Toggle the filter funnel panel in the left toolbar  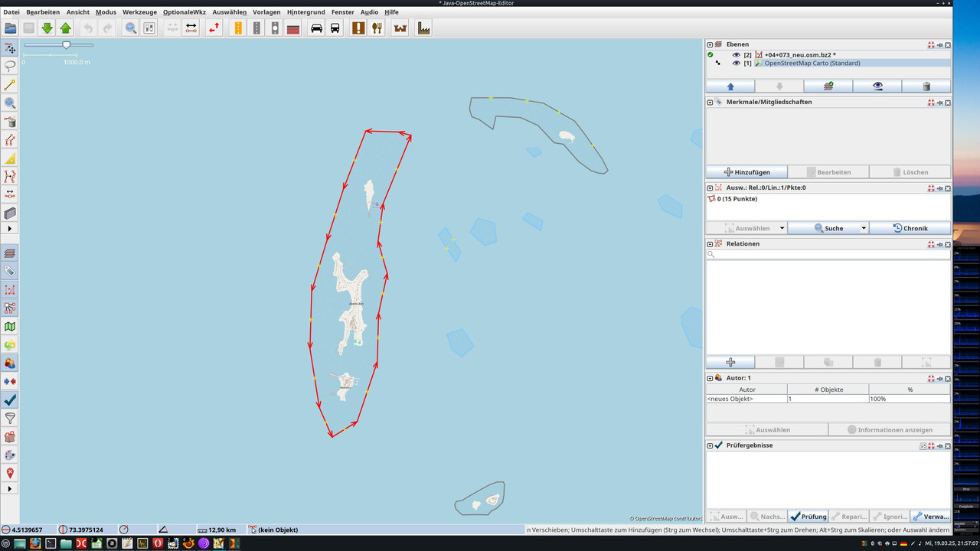[10, 419]
